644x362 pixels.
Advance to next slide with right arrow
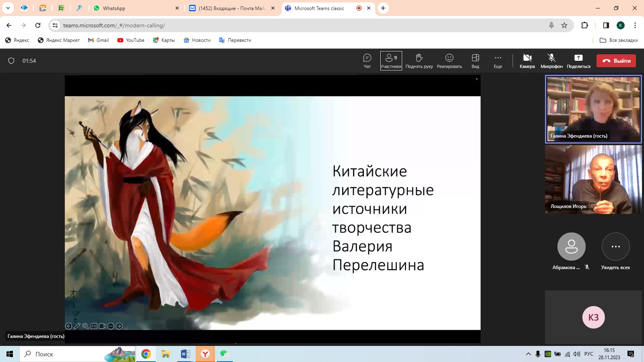click(x=119, y=326)
